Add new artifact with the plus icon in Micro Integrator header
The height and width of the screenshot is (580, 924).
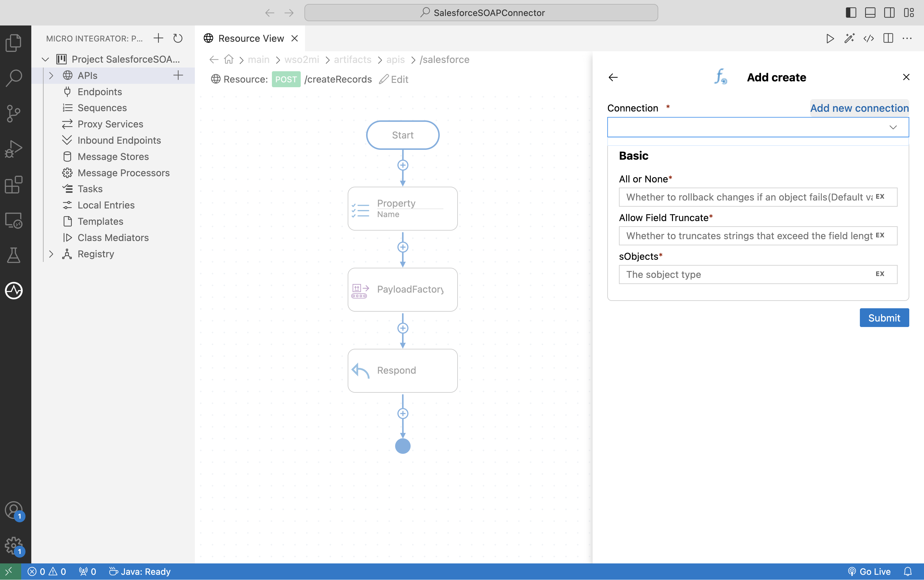(158, 38)
